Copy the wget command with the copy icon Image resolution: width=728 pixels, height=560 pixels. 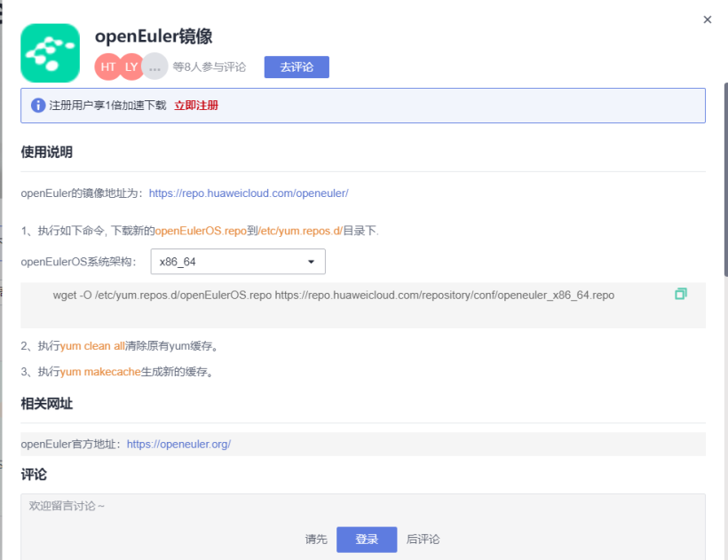coord(681,294)
